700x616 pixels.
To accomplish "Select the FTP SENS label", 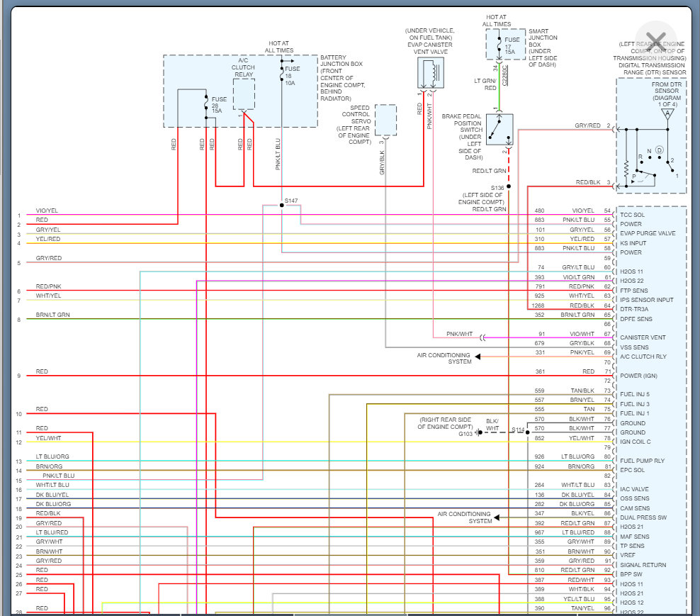I will coord(634,291).
